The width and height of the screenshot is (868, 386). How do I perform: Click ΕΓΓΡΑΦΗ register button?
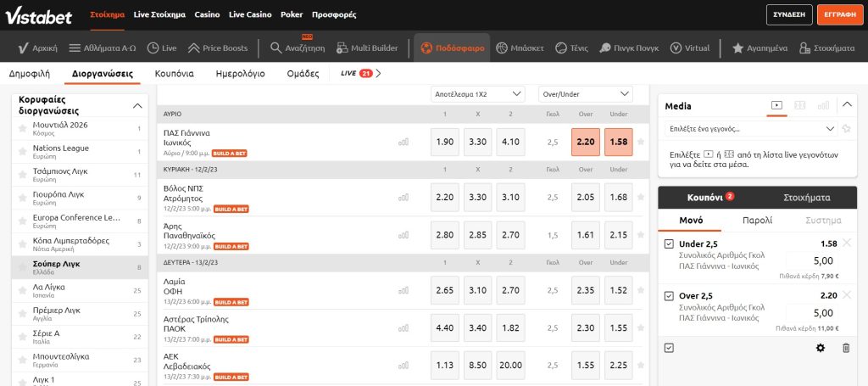(840, 15)
